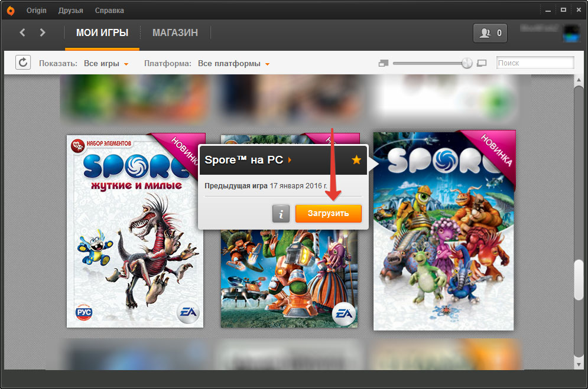Viewport: 588px width, 389px height.
Task: Open the friends list button showing 0
Action: tap(490, 33)
